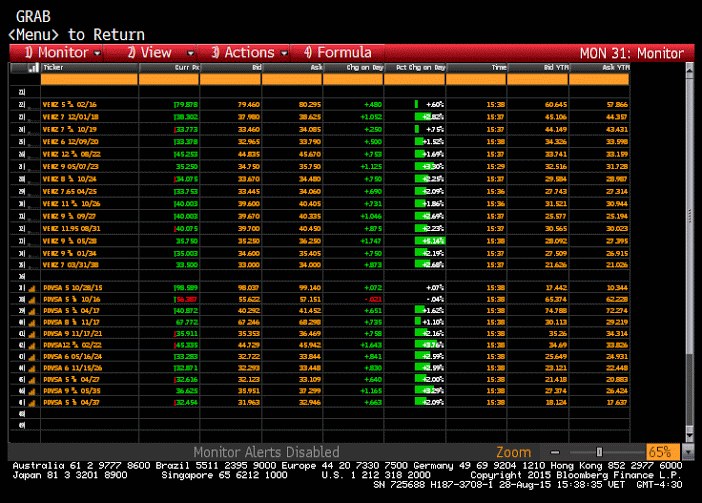This screenshot has width=702, height=503.
Task: Click chart icon beside PDVSA 04/27 row
Action: (32, 380)
